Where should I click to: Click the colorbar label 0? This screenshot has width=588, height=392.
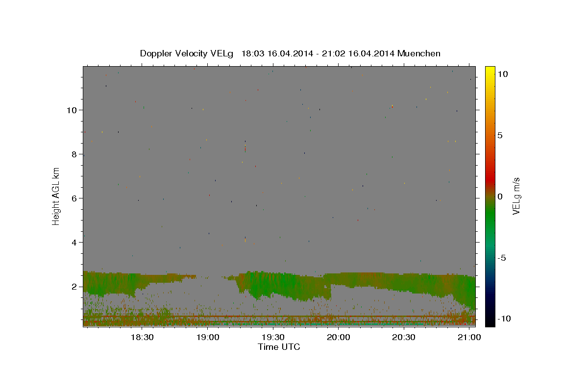pyautogui.click(x=500, y=196)
